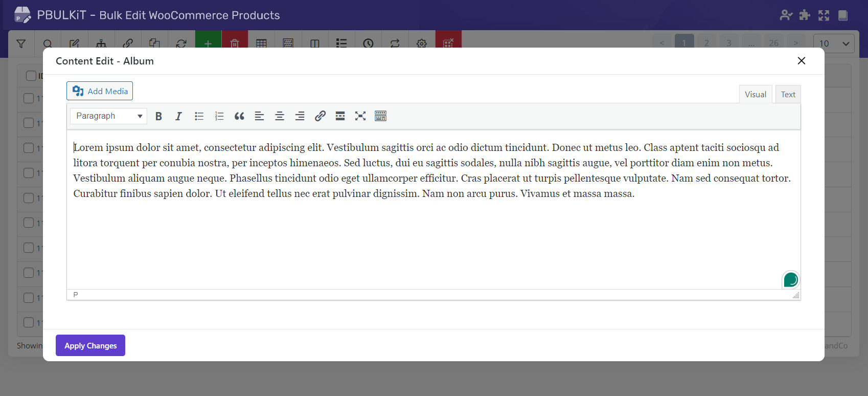Open the green chat assistant bubble
Image resolution: width=868 pixels, height=396 pixels.
pyautogui.click(x=790, y=280)
